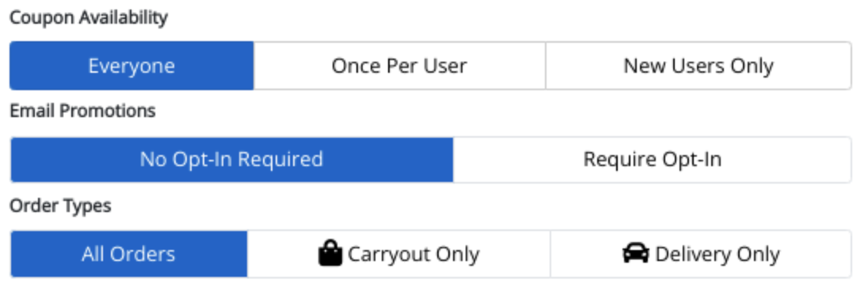
Task: Click the highlighted blue Everyone segment
Action: tap(131, 65)
